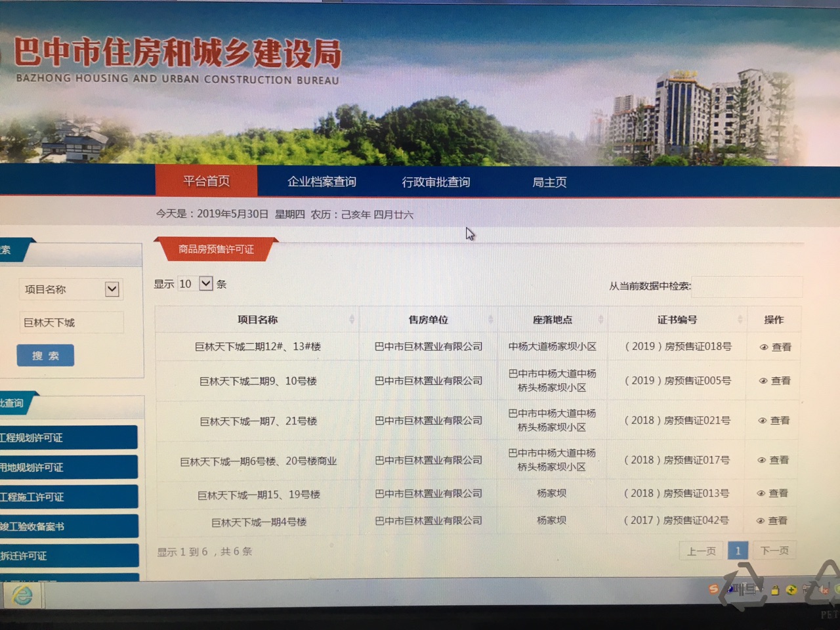Click the 显示 1 到 6，共 6 条 summary
The width and height of the screenshot is (840, 630).
click(x=204, y=552)
